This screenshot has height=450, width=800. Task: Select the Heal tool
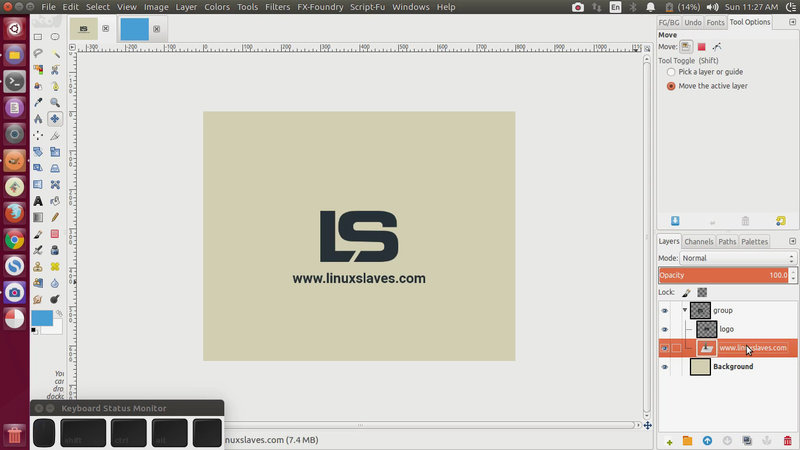point(55,266)
